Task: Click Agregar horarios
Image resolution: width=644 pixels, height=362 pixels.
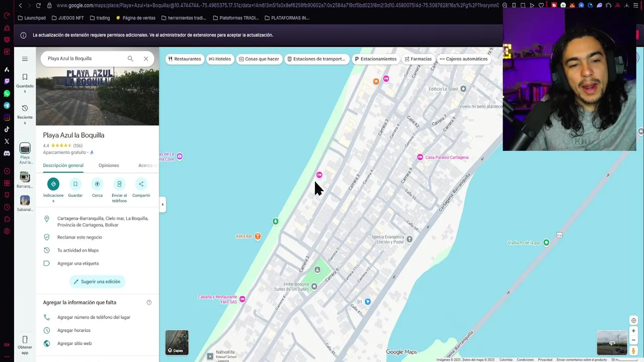Action: tap(74, 330)
